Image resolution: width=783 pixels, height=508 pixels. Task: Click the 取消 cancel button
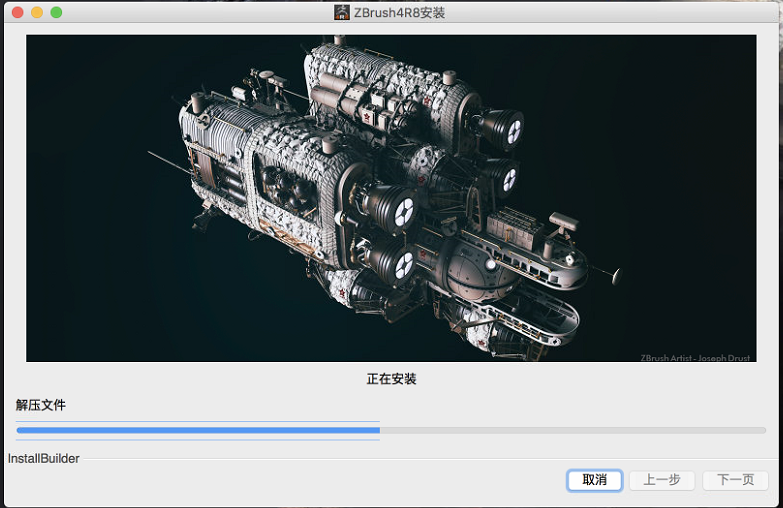point(594,480)
